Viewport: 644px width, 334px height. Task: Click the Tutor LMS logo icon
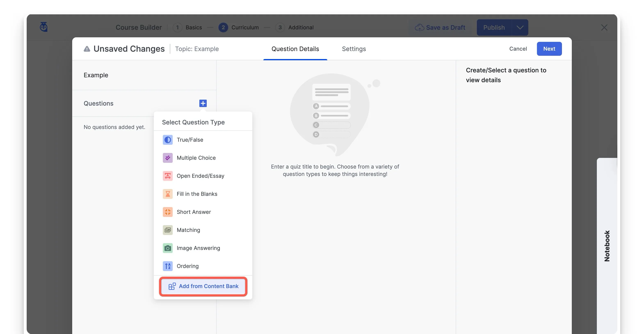click(44, 27)
